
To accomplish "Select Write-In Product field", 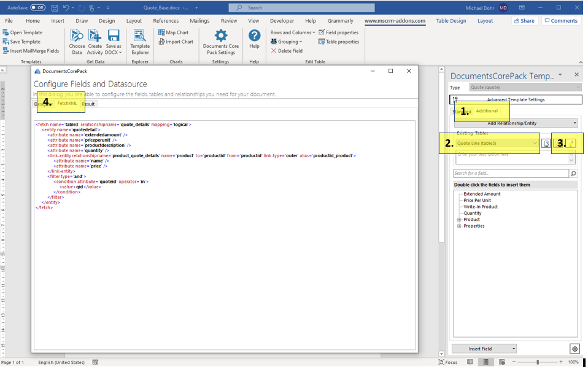I will [x=481, y=207].
